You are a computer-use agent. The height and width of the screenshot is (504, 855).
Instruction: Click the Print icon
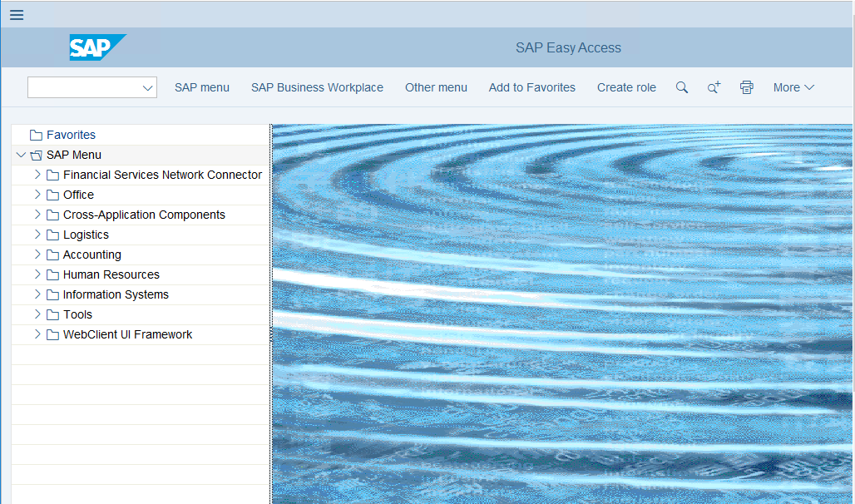click(x=747, y=87)
